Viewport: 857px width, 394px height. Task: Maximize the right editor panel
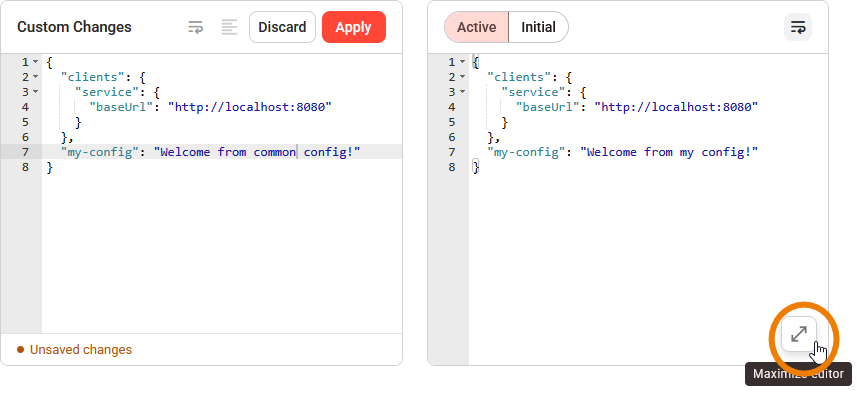click(799, 334)
